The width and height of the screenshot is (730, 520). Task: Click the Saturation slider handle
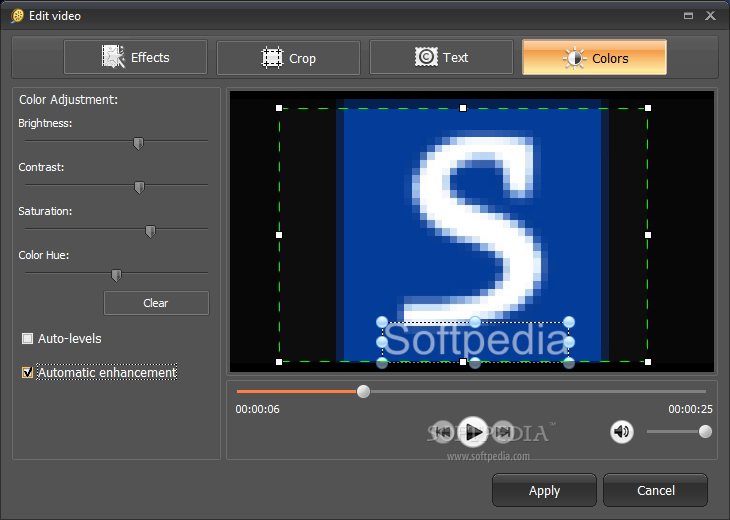tap(150, 231)
